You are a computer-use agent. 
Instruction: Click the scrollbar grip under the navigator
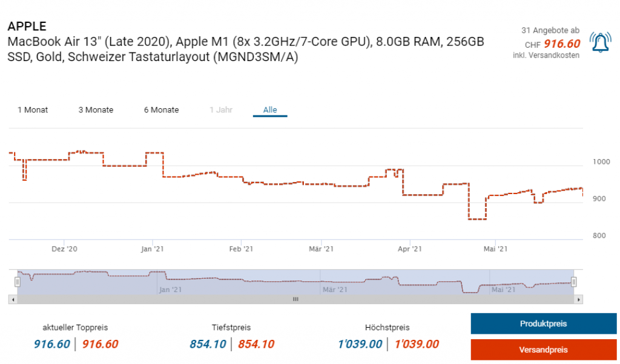point(295,299)
